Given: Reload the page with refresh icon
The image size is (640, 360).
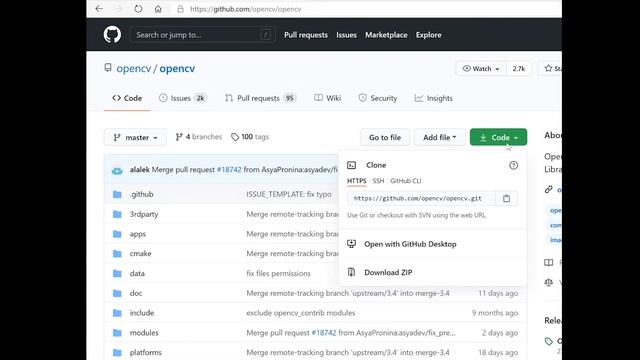Looking at the screenshot, I should [x=138, y=9].
